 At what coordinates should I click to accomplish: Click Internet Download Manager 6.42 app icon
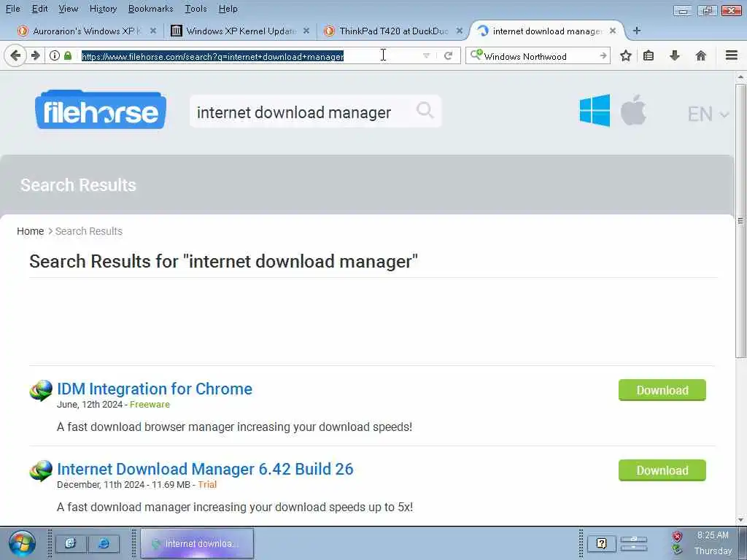tap(41, 470)
